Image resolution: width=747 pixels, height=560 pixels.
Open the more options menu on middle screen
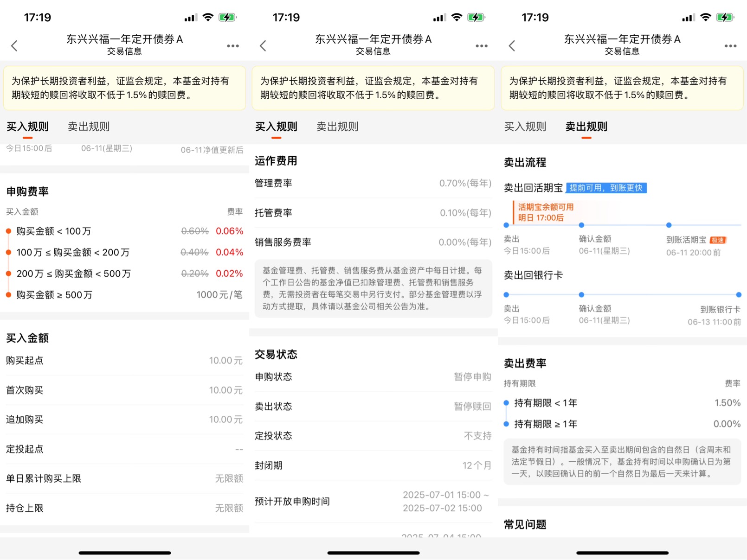(482, 46)
